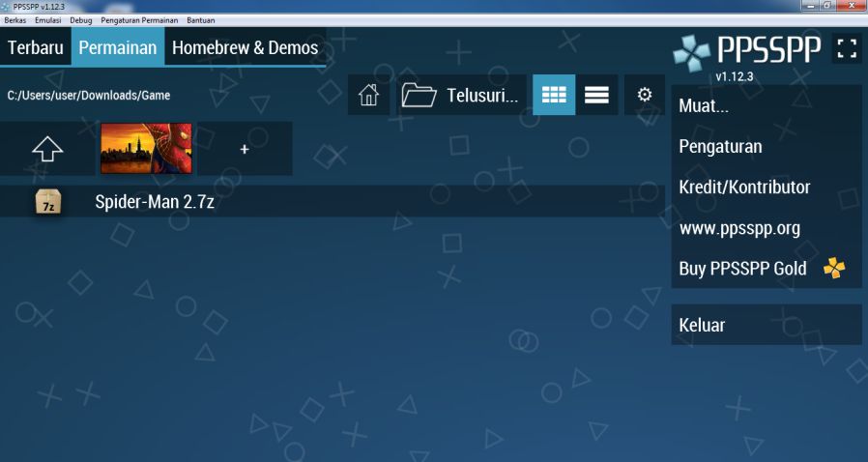Open the Emulasi menu
868x462 pixels.
pos(48,20)
